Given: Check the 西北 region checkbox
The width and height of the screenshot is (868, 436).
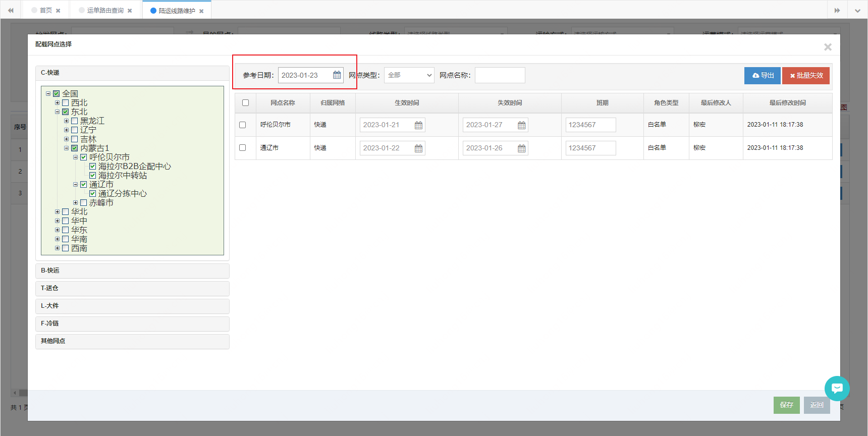Looking at the screenshot, I should pos(66,103).
